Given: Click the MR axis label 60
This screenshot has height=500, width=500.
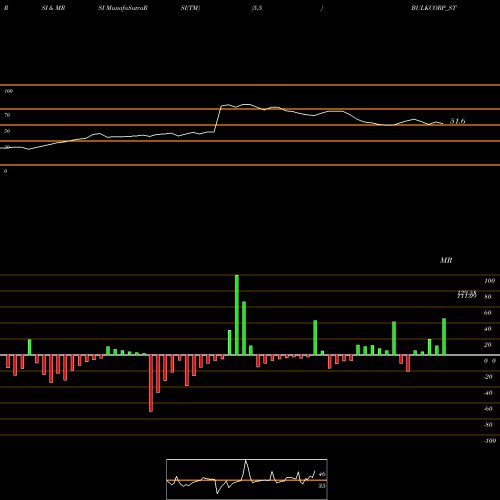Looking at the screenshot, I should (x=488, y=313).
